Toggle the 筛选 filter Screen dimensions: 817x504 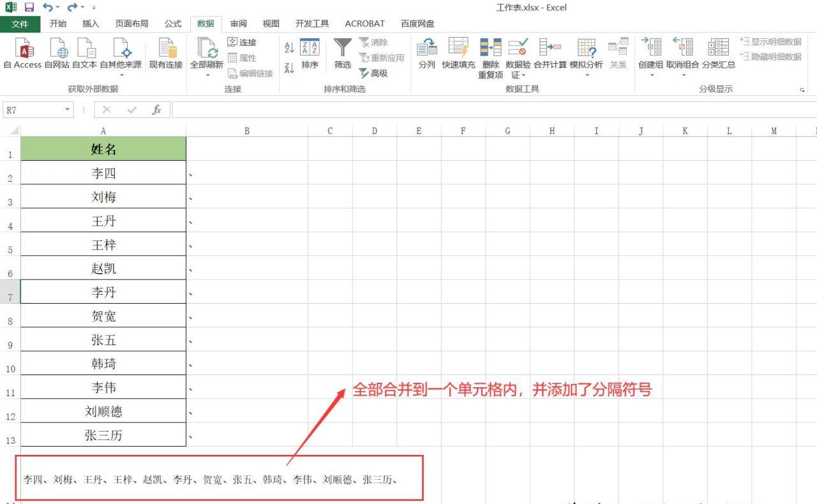click(x=343, y=54)
